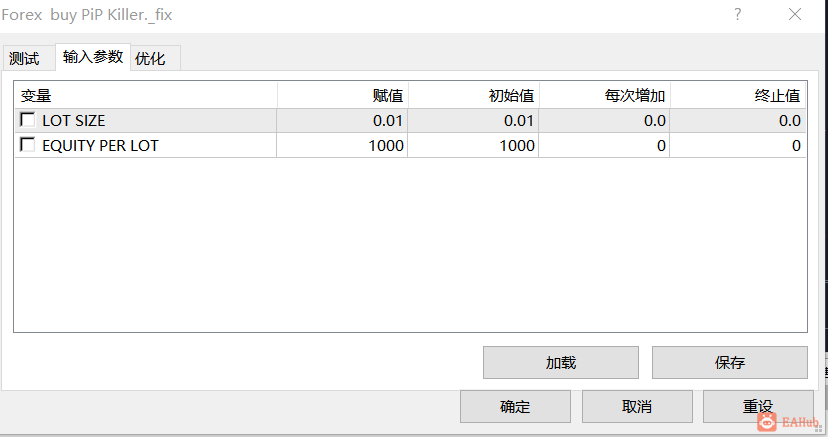
Task: Click the 加载 button
Action: click(x=561, y=363)
